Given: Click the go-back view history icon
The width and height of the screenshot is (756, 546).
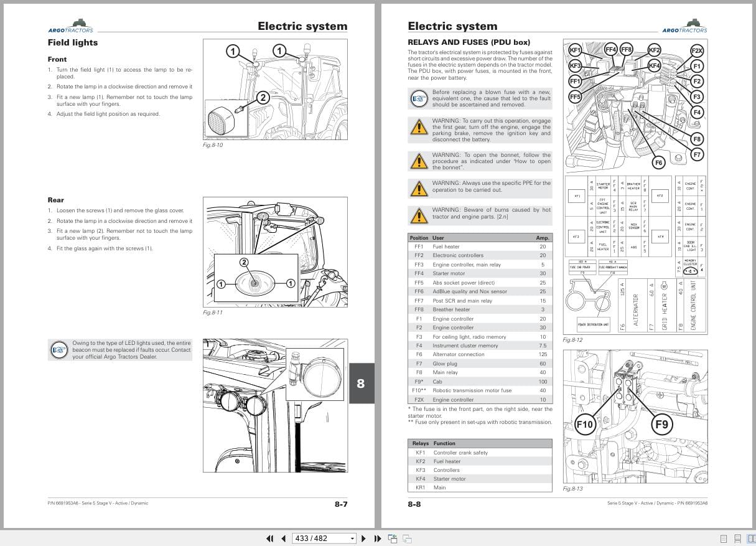Looking at the screenshot, I should pyautogui.click(x=393, y=539).
